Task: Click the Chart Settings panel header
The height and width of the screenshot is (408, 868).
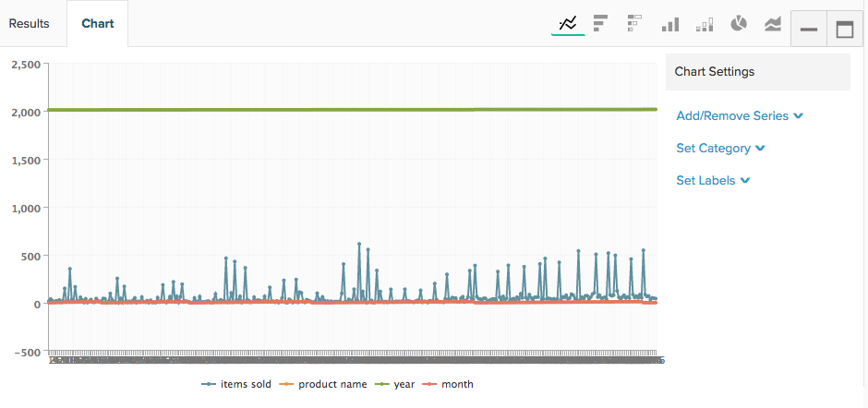Action: [x=758, y=72]
